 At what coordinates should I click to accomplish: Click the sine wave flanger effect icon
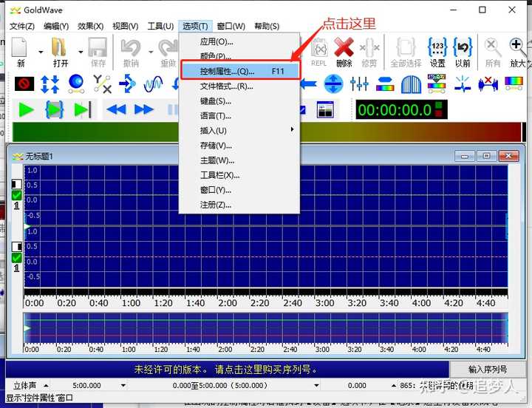click(x=153, y=84)
